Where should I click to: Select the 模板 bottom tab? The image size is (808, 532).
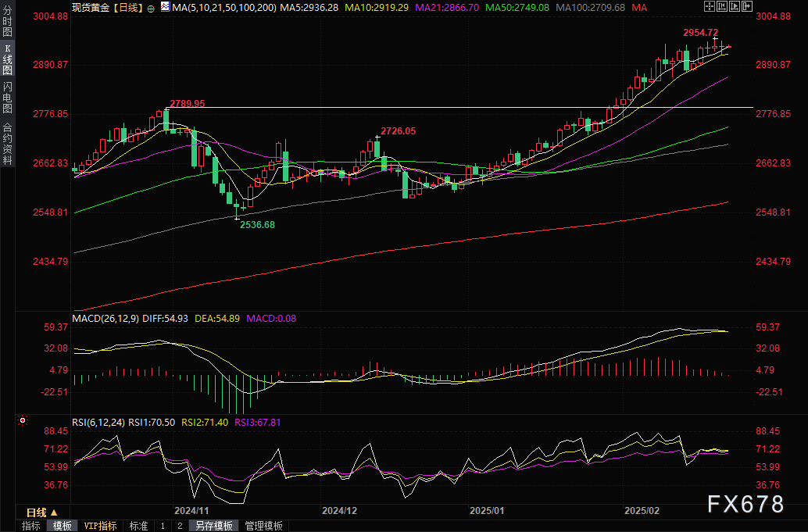point(62,526)
